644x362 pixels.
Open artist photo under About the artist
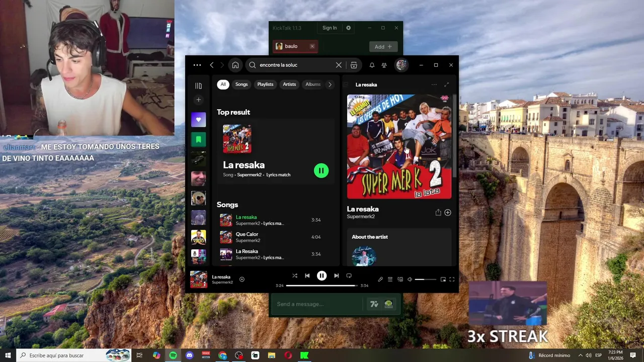(364, 256)
